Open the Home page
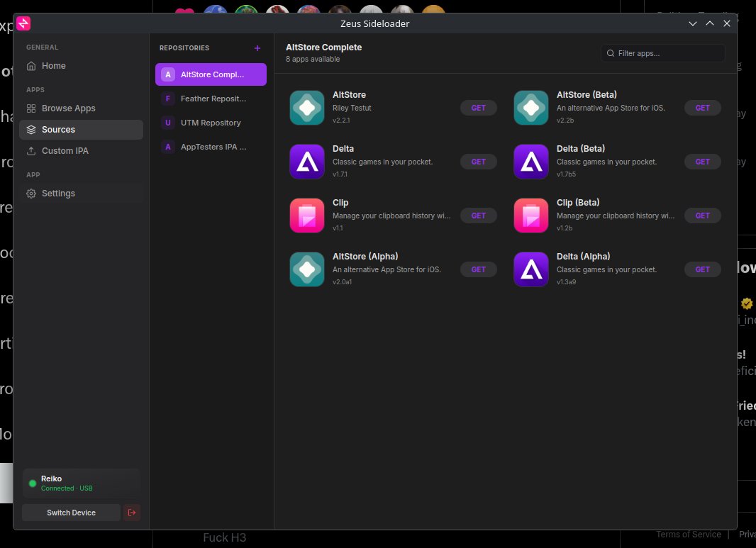Image resolution: width=756 pixels, height=548 pixels. pos(81,65)
